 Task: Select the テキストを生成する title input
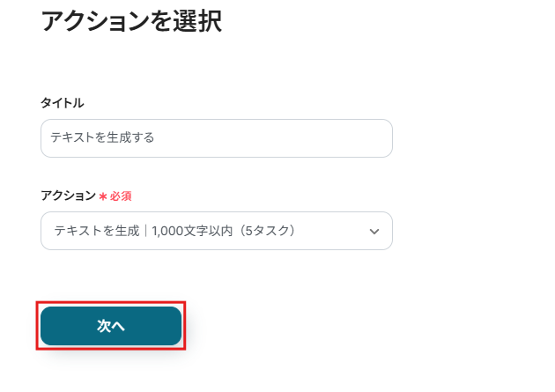[216, 138]
